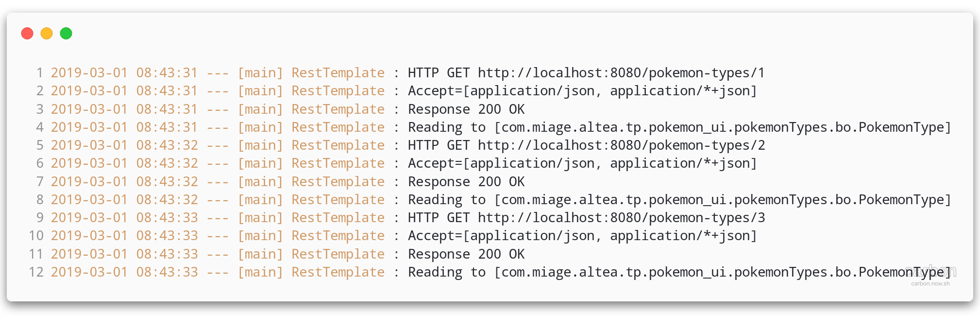The height and width of the screenshot is (315, 980).
Task: Click the Accept header text on line 10
Action: [x=582, y=236]
